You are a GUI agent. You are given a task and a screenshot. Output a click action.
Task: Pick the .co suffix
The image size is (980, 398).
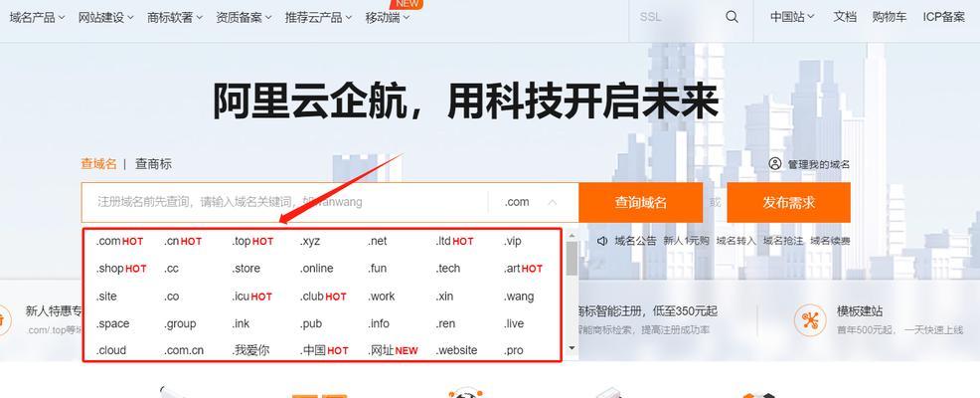click(x=171, y=296)
